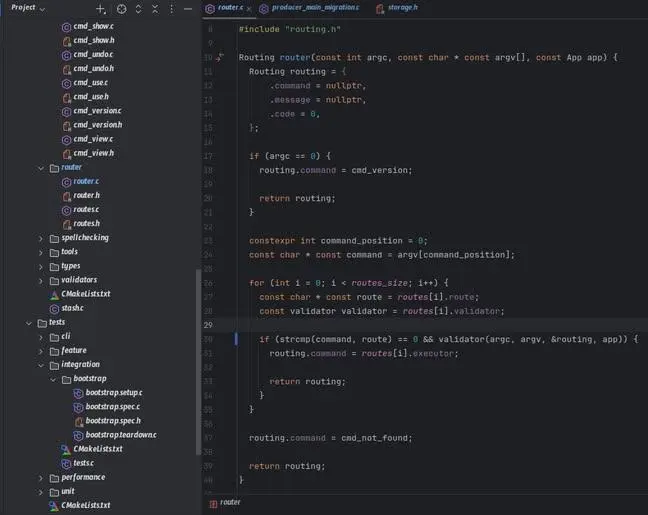
Task: Click the router function breadcrumb
Action: 225,503
